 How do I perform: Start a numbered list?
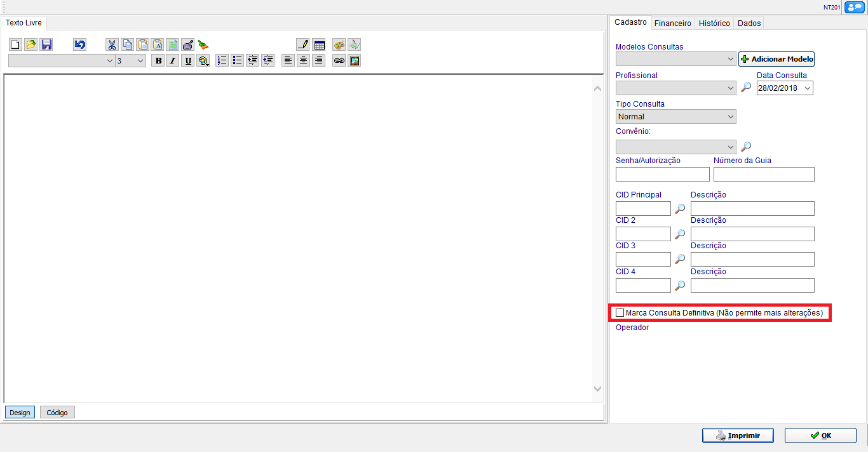pos(222,61)
